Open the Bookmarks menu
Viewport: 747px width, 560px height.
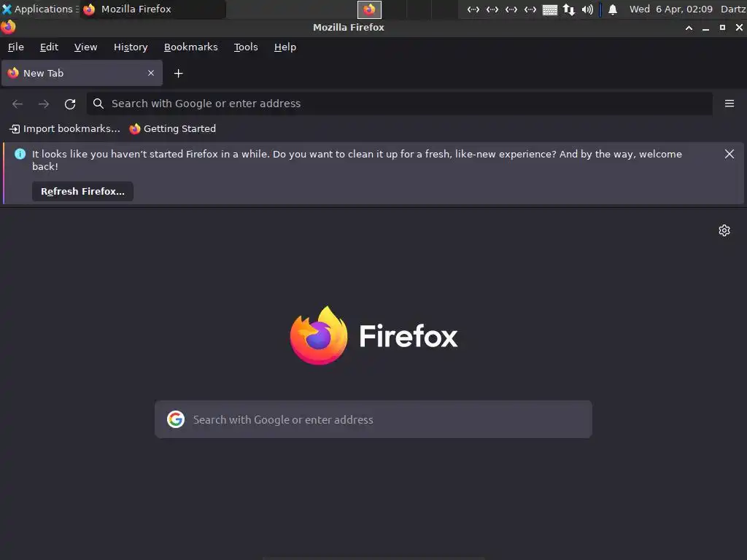190,47
